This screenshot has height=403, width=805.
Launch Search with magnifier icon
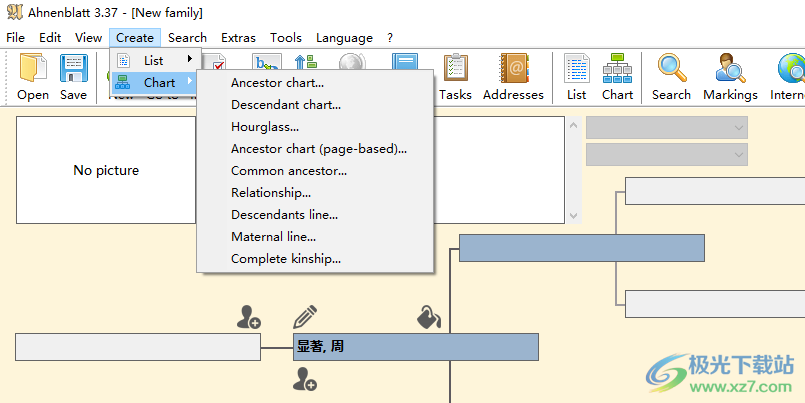[672, 77]
